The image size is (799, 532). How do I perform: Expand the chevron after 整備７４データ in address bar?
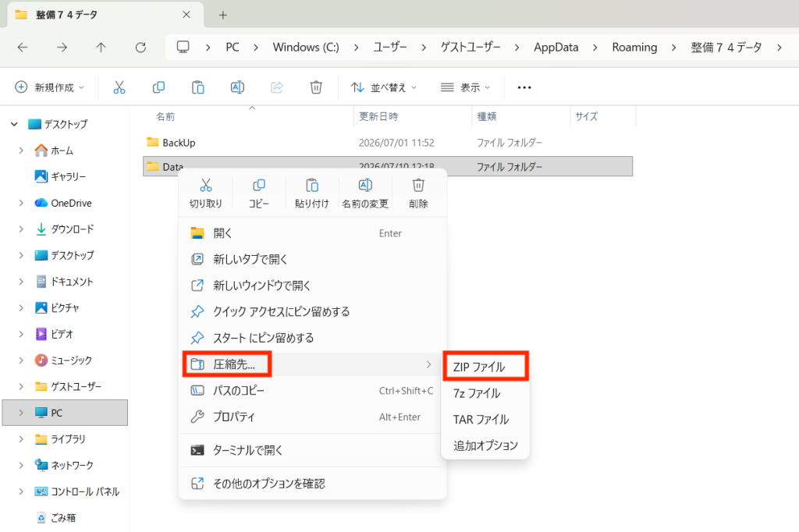click(779, 48)
